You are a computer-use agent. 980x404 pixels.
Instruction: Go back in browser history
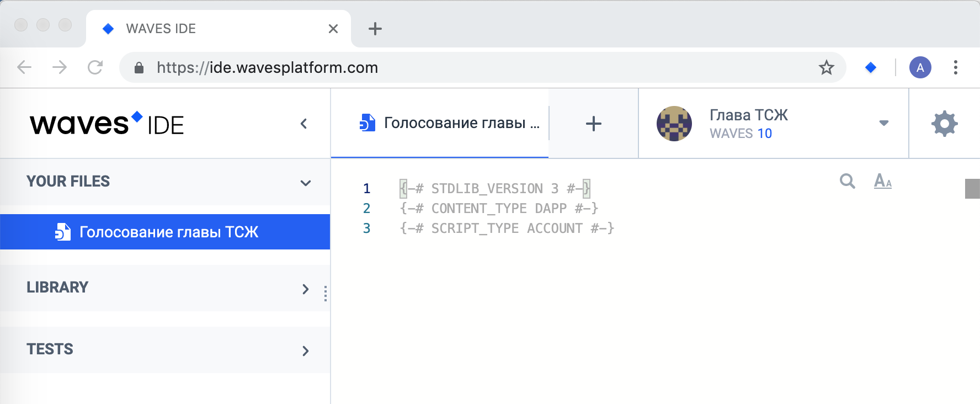coord(24,67)
